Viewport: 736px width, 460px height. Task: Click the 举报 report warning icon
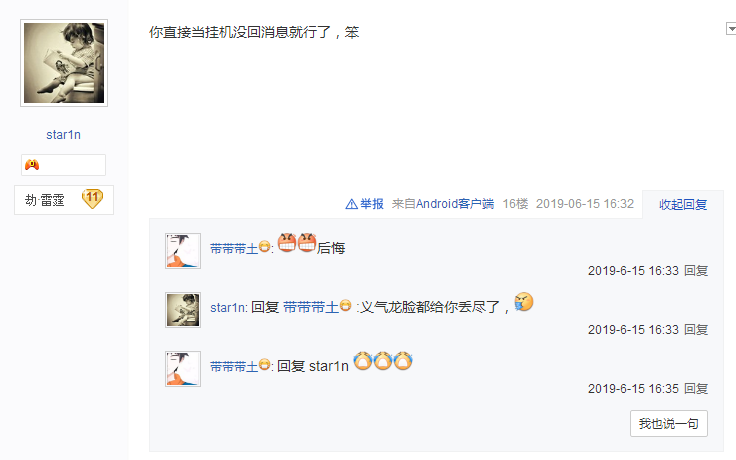[x=352, y=204]
